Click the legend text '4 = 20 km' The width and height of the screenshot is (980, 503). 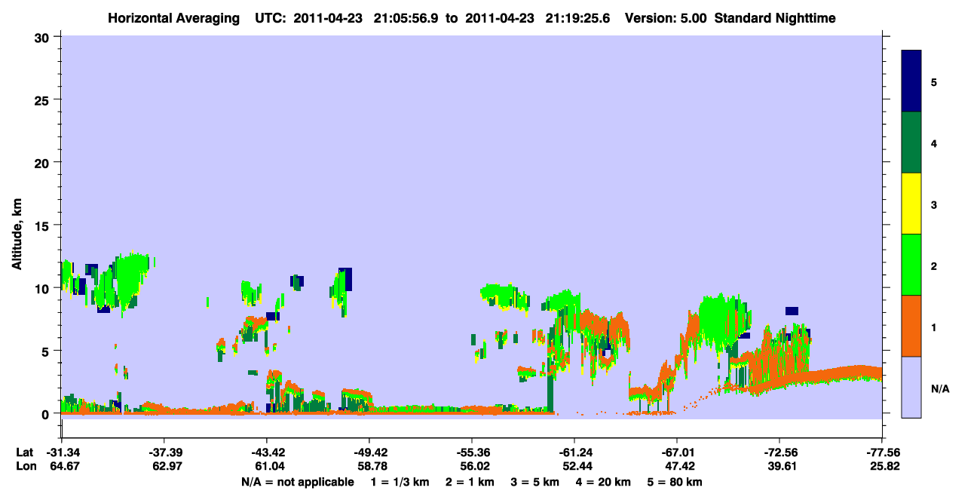[602, 482]
